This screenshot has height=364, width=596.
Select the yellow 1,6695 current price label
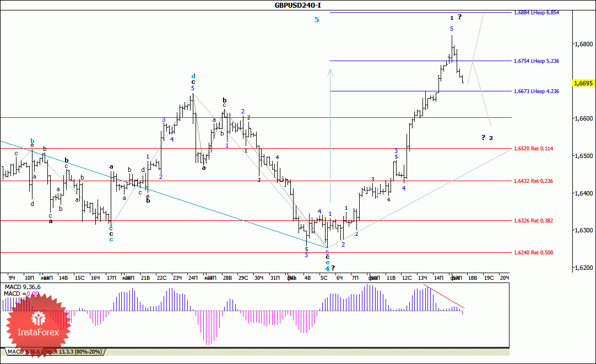pyautogui.click(x=583, y=83)
